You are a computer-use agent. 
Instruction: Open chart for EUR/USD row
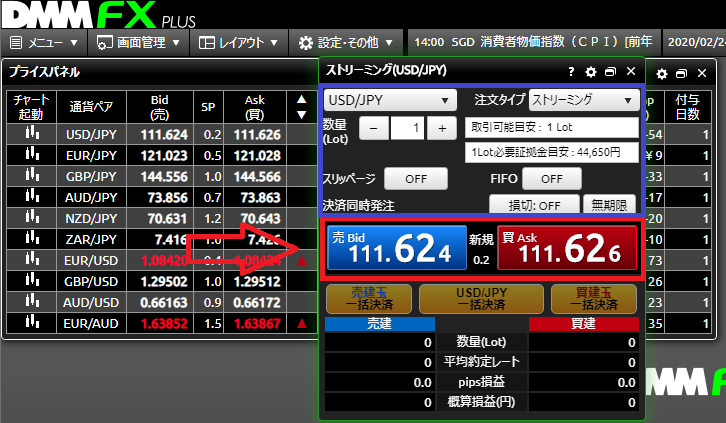pyautogui.click(x=32, y=260)
